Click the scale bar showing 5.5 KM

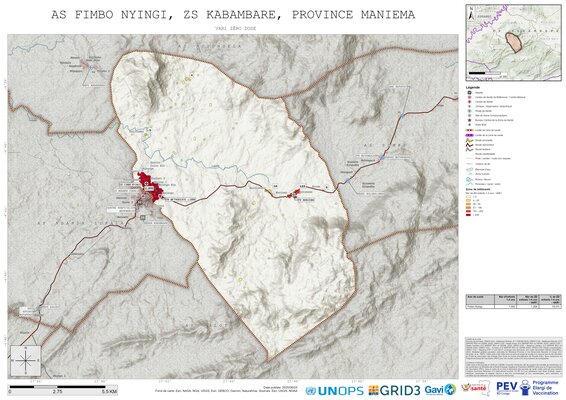62,389
